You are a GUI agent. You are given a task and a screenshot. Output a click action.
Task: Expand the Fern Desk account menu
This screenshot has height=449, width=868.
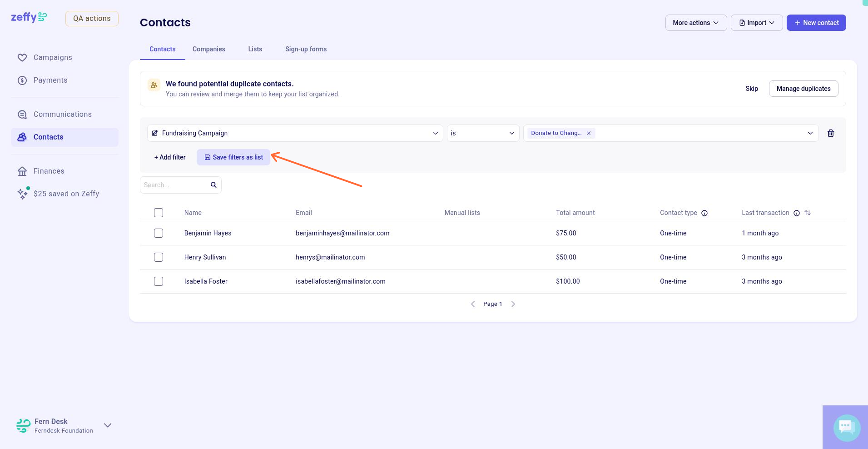[108, 425]
